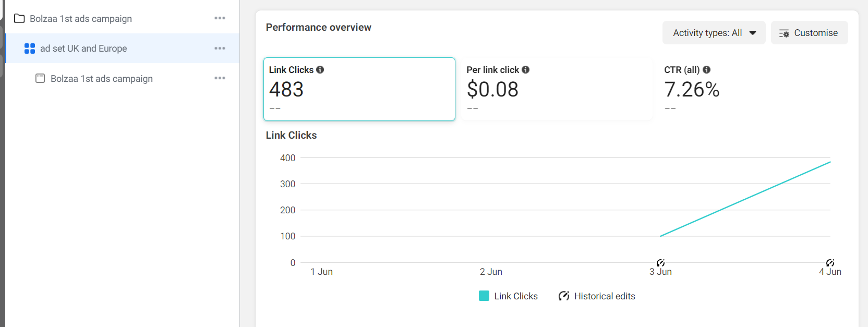
Task: Select the ad set UK and Europe item
Action: click(83, 49)
